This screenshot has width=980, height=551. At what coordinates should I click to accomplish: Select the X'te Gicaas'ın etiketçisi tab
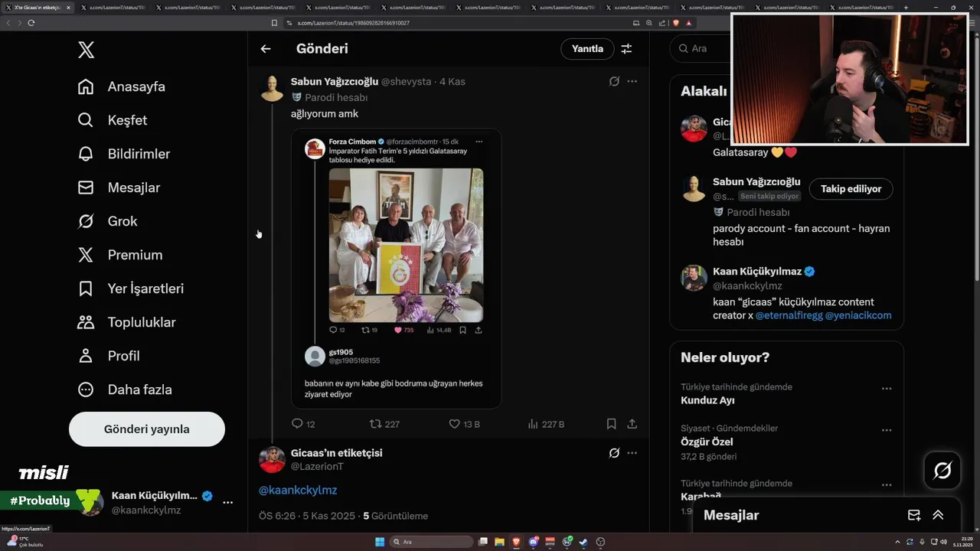38,8
